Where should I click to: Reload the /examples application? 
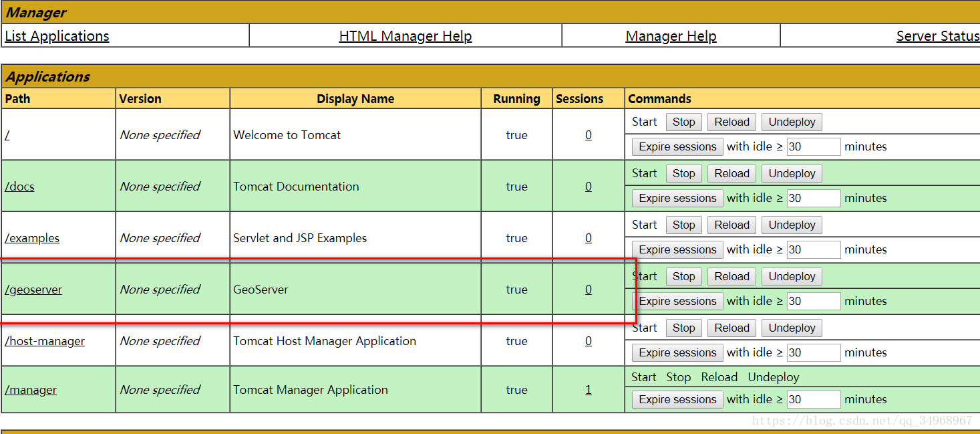pyautogui.click(x=732, y=225)
